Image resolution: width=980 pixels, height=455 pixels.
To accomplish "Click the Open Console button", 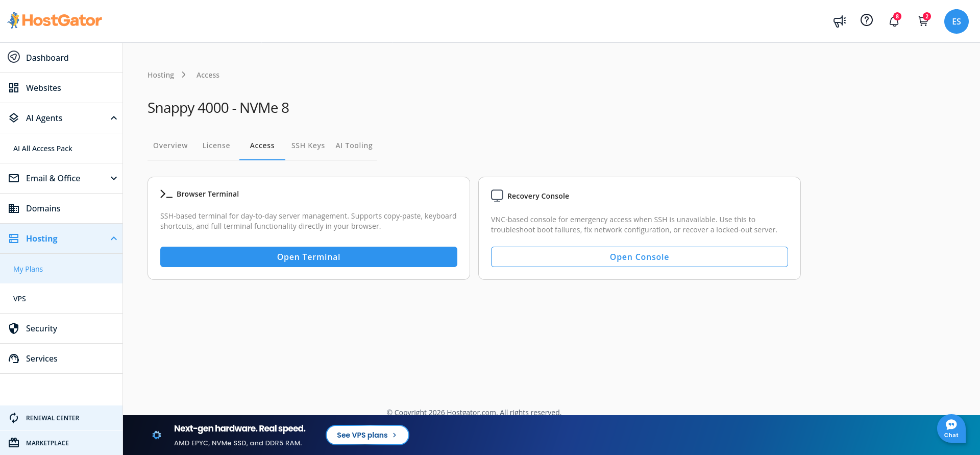I will [640, 257].
